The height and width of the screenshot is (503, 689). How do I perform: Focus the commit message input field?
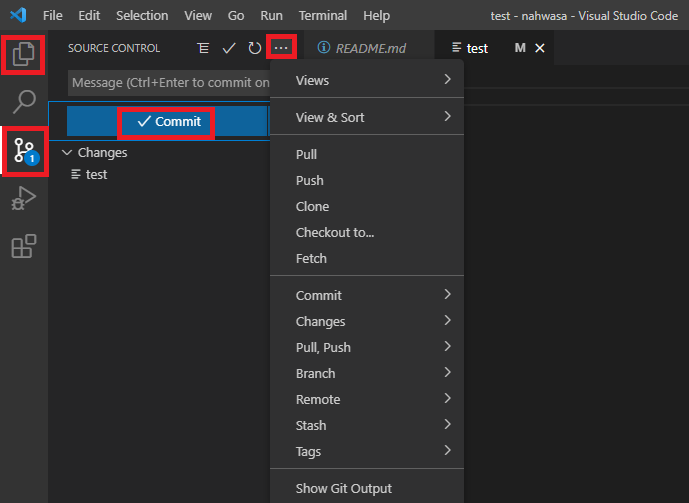point(169,83)
